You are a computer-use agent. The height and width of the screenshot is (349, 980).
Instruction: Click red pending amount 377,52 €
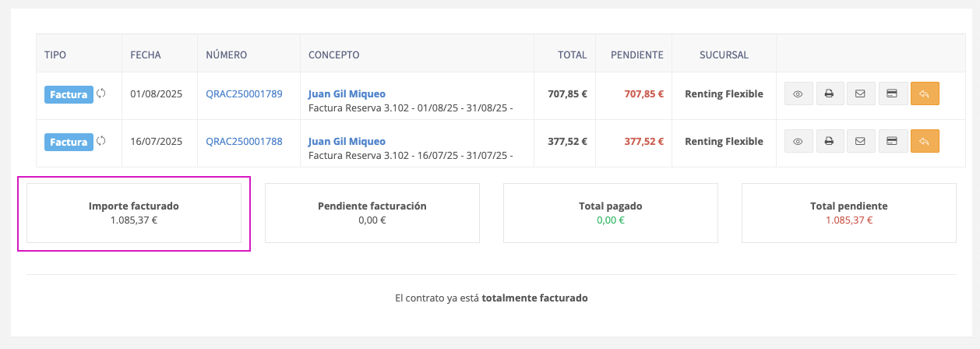click(643, 141)
